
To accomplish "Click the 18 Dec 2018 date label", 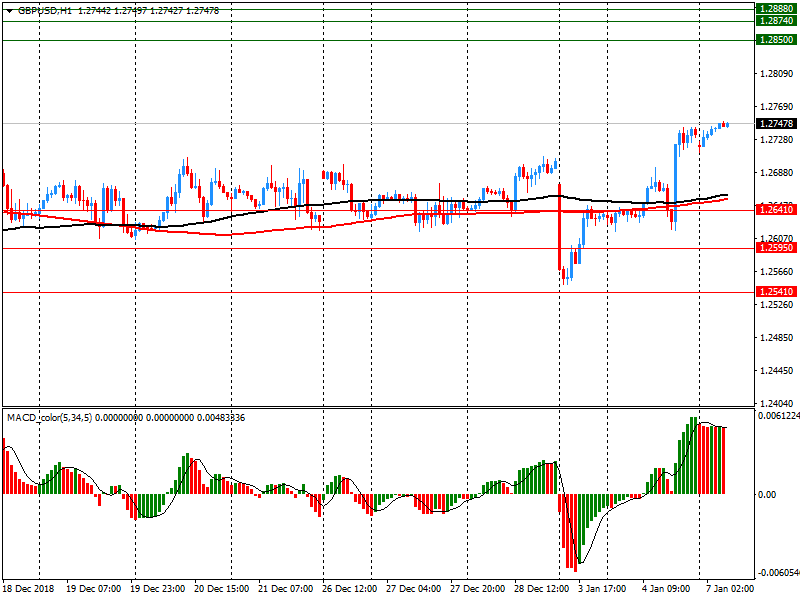I will [x=31, y=589].
